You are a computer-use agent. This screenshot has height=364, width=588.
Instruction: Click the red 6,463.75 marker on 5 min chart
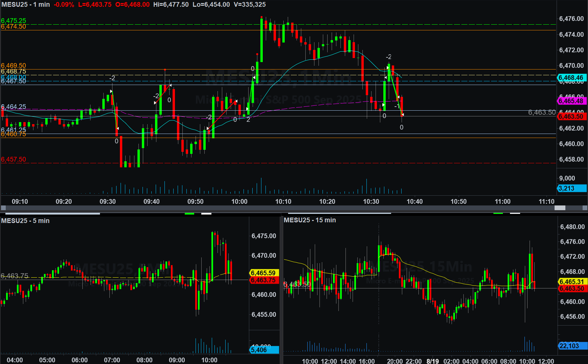click(263, 280)
